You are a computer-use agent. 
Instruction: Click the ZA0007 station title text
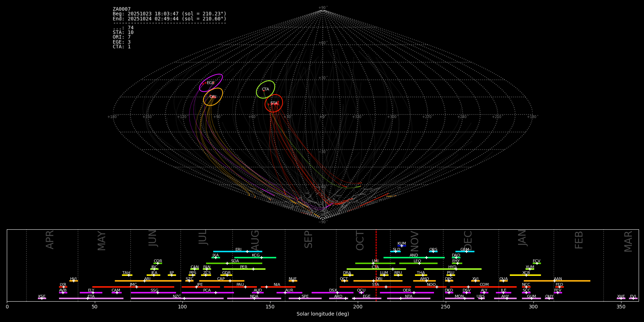click(122, 9)
